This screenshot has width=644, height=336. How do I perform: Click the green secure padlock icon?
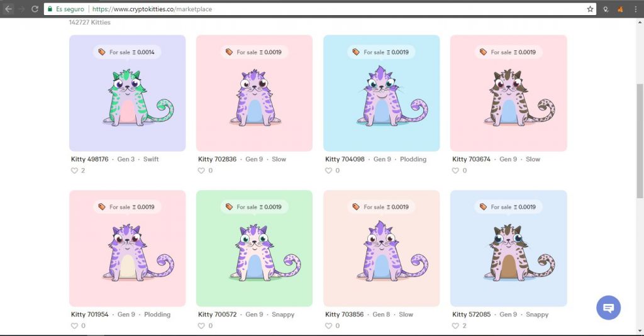(x=50, y=9)
